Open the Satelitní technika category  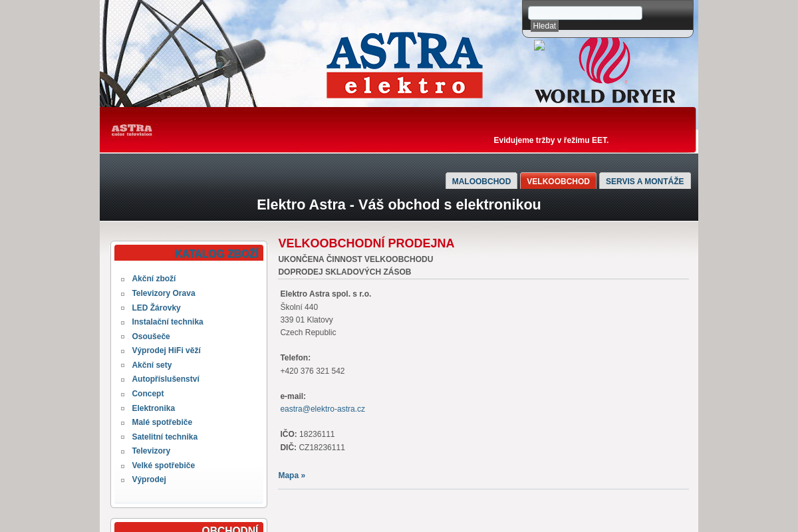pos(164,437)
